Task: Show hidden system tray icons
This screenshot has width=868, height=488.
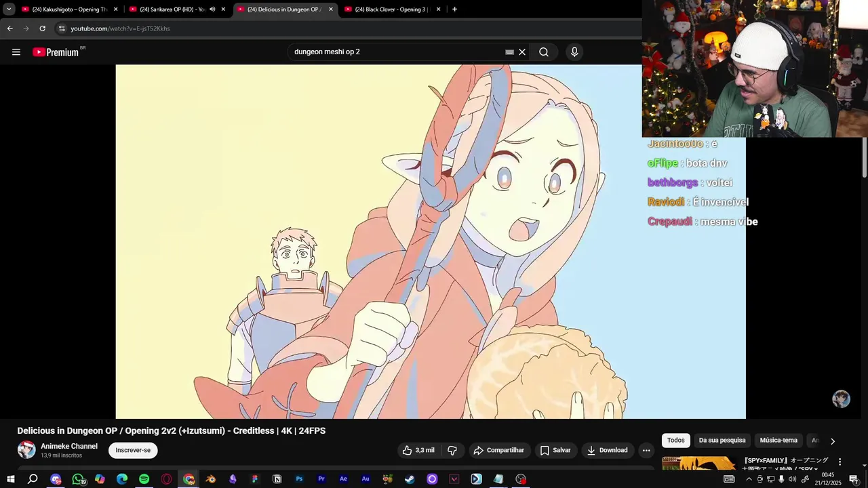Action: [749, 479]
